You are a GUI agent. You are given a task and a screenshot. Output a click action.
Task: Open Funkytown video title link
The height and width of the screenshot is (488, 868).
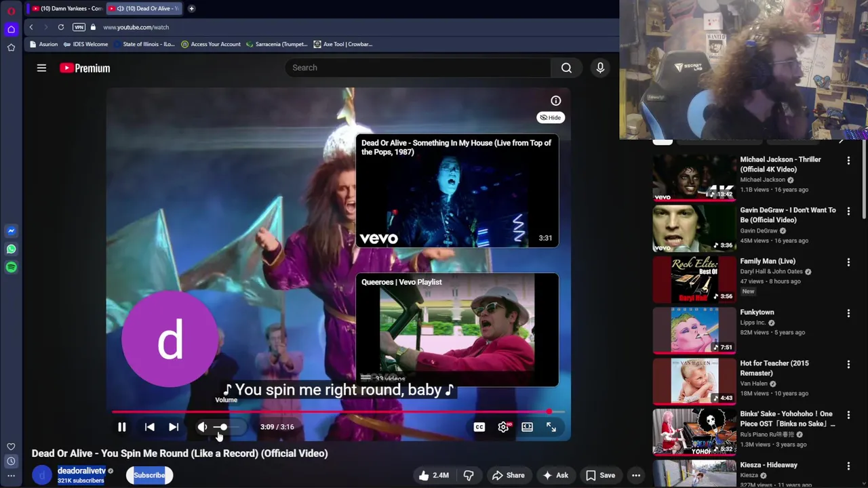[757, 312]
